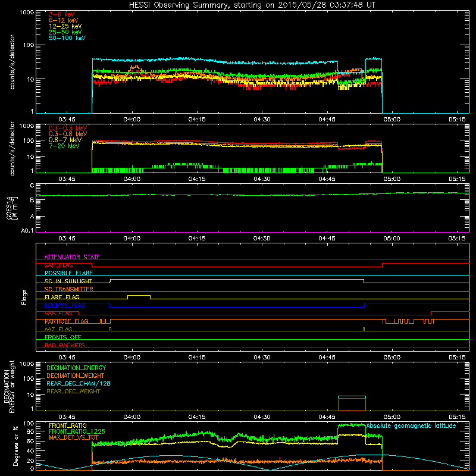The image size is (476, 476).
Task: Click the 25-50 keV legend entry
Action: [x=65, y=32]
